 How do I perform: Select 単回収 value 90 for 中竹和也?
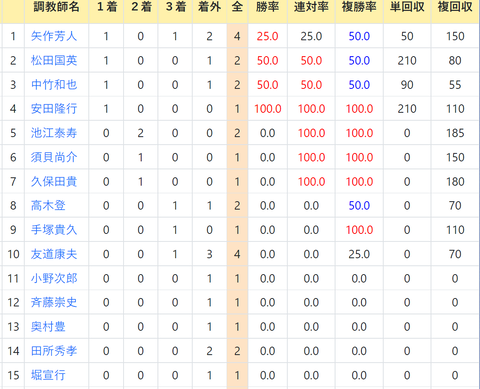pyautogui.click(x=407, y=85)
